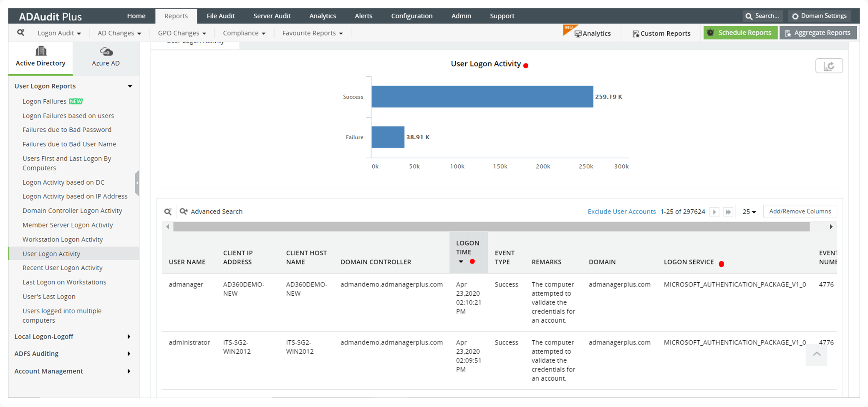This screenshot has height=407, width=868.
Task: Change rows per page from 25
Action: click(749, 212)
